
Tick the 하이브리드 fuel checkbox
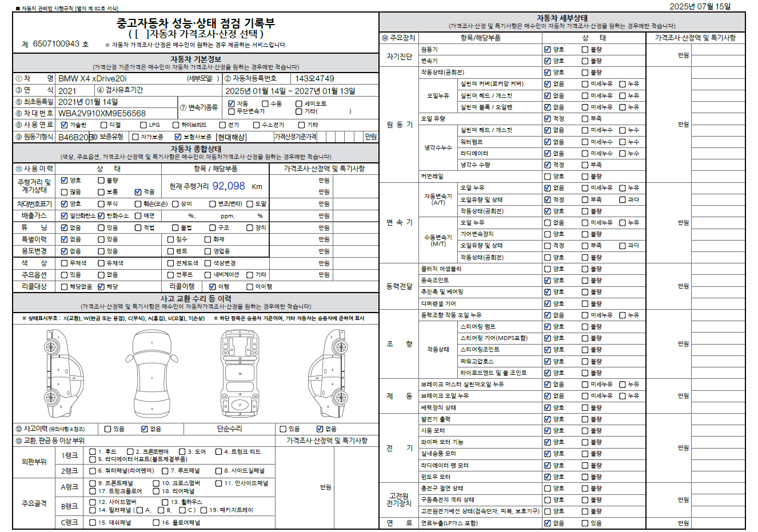coord(176,125)
